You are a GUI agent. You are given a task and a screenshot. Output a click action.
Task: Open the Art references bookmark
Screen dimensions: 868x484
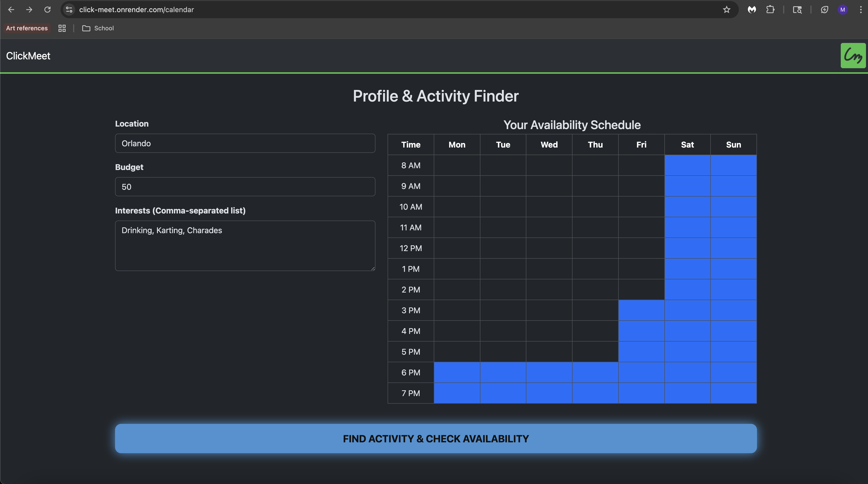27,28
